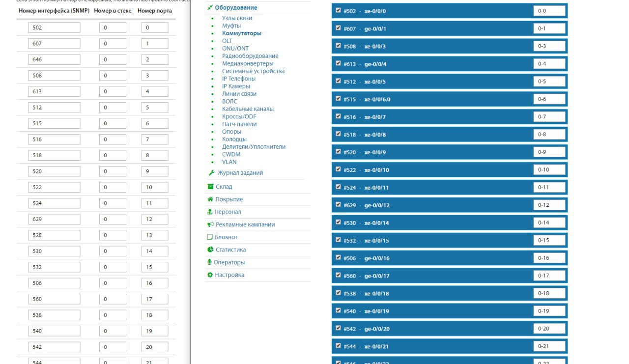Screen dimensions: 629x364
Task: Toggle checkbox of port #515 xe-0/0/6.0
Action: 338,99
